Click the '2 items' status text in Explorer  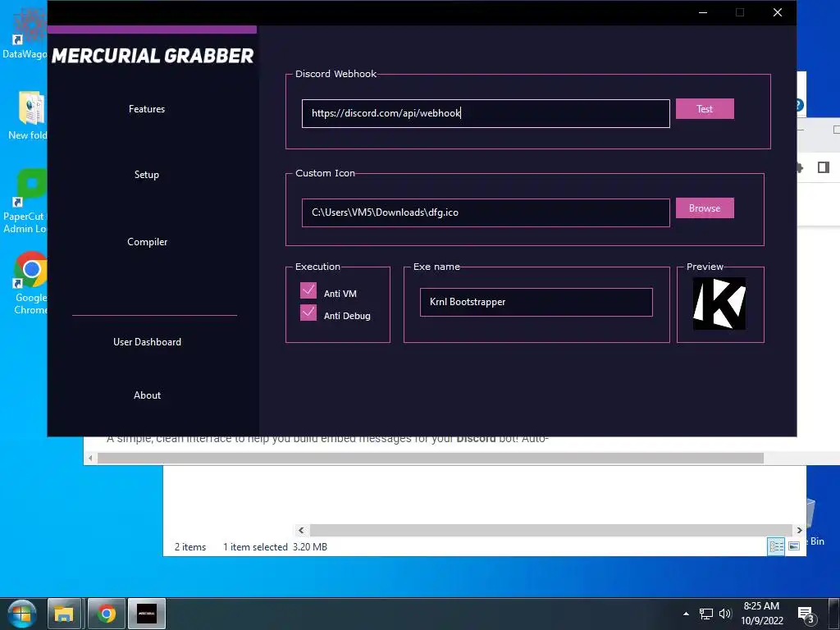[x=190, y=547]
